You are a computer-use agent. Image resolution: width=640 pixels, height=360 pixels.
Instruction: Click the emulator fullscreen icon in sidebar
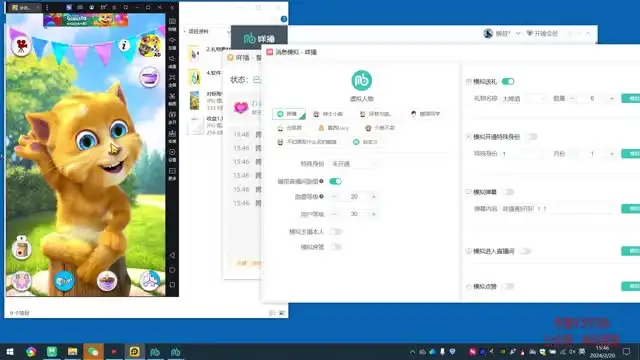[172, 79]
